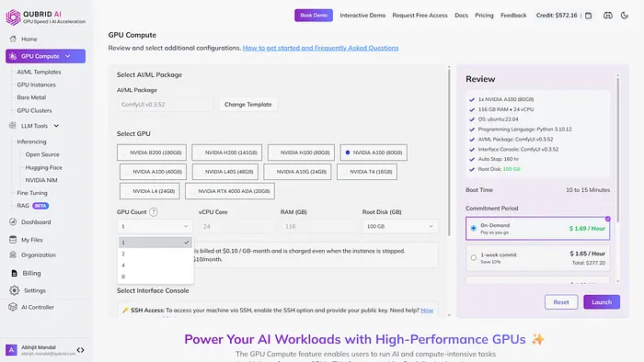This screenshot has height=362, width=644.
Task: Click the Reset button
Action: coord(561,302)
